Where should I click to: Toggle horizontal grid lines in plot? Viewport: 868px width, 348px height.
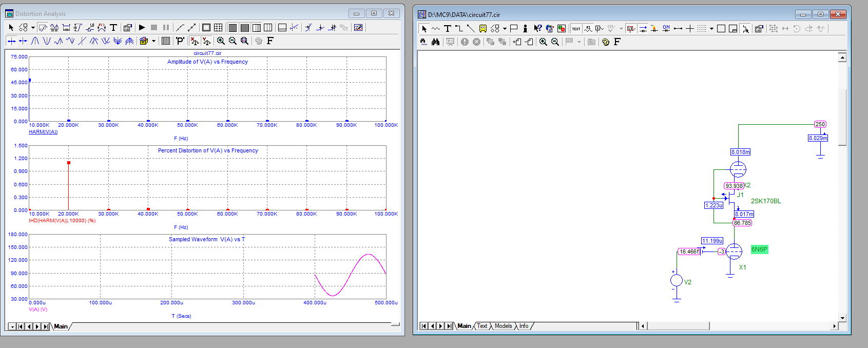244,28
